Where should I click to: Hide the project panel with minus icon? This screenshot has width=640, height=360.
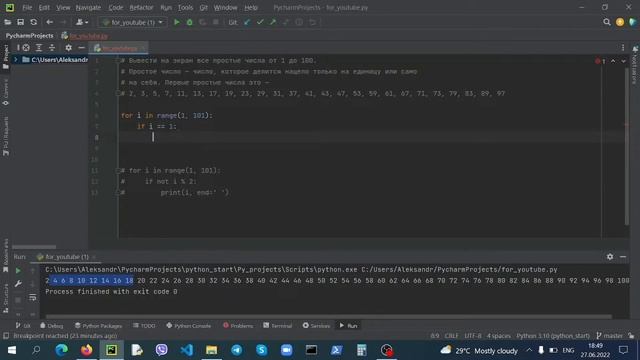pyautogui.click(x=81, y=48)
